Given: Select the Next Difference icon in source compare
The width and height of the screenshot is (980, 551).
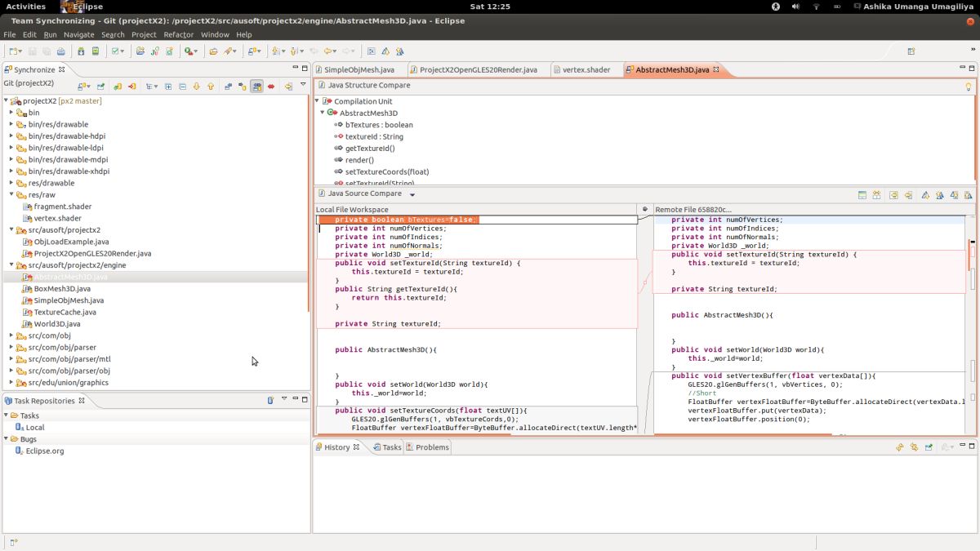Looking at the screenshot, I should pos(925,195).
